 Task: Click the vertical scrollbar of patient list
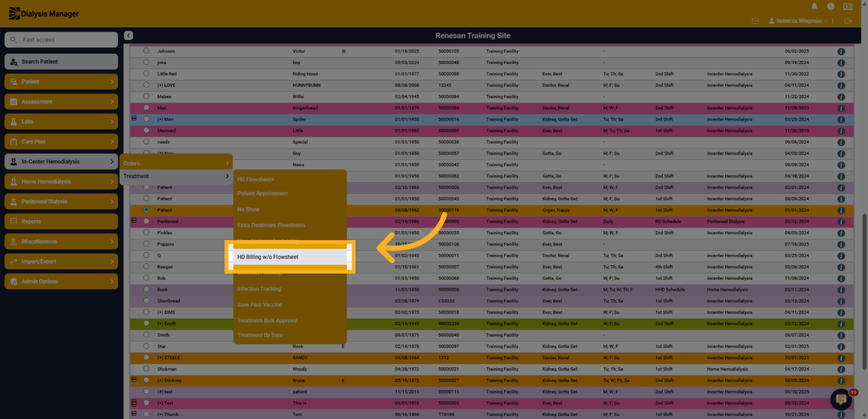(x=864, y=291)
